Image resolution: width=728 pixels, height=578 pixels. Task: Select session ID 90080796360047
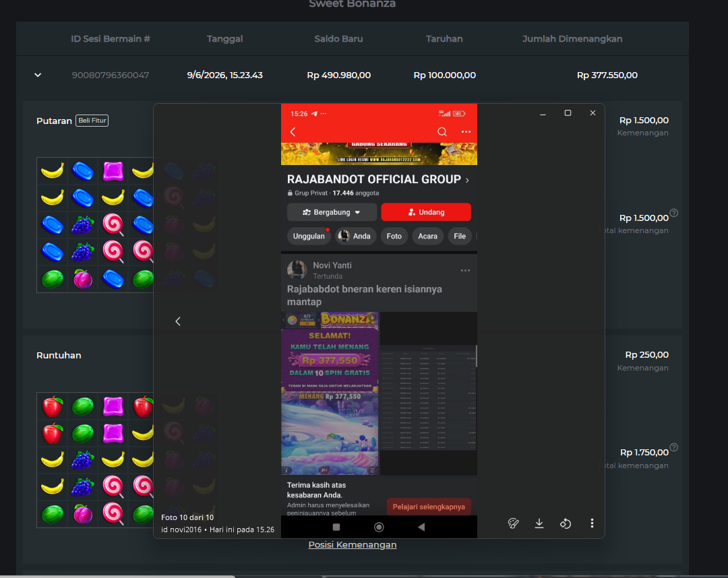coord(111,75)
